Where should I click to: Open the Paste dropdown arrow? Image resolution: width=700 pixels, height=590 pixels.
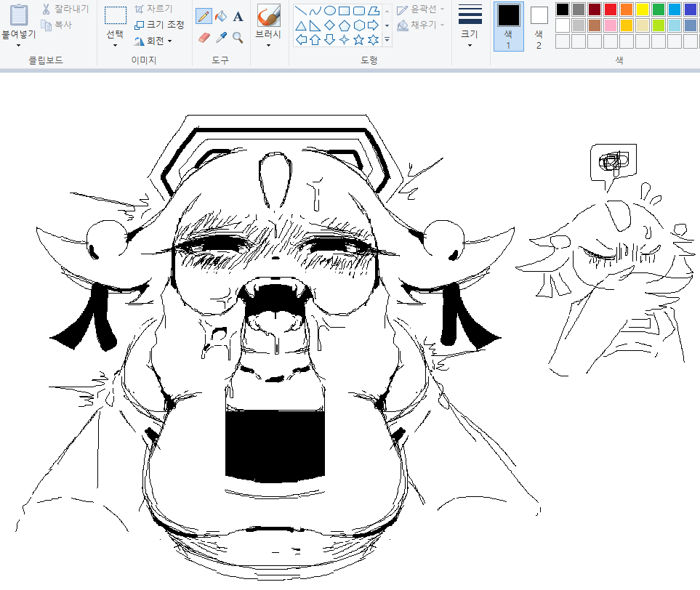(18, 46)
